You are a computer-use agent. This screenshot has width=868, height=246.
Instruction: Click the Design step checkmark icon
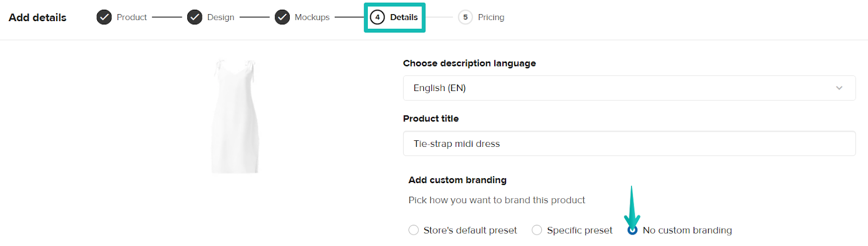coord(194,17)
